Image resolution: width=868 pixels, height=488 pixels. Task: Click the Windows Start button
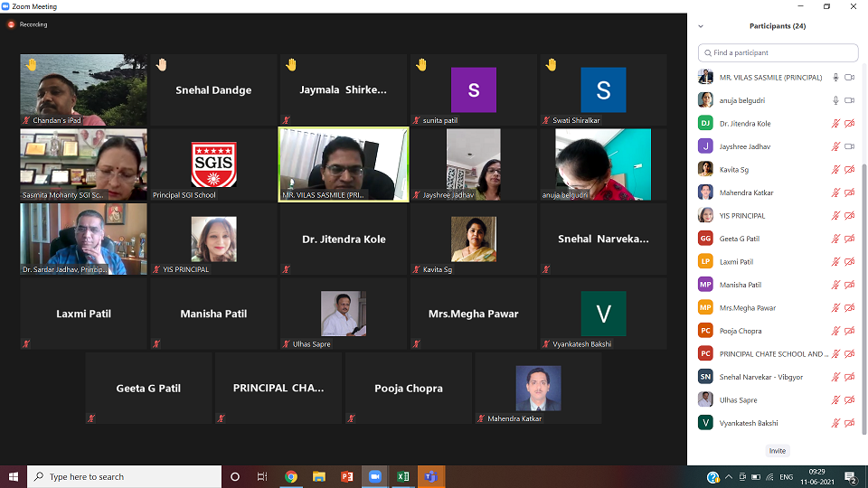tap(14, 476)
